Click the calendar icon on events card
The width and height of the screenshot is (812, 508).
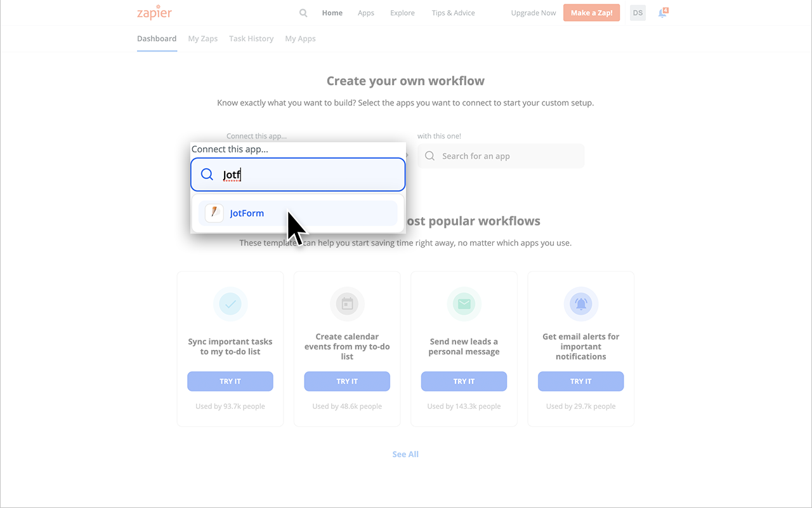(347, 304)
